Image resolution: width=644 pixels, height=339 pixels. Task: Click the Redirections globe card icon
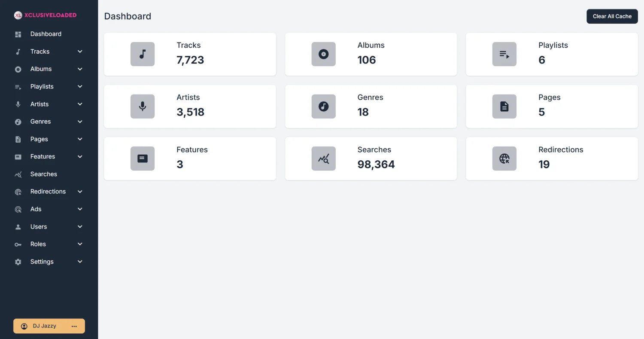click(504, 159)
